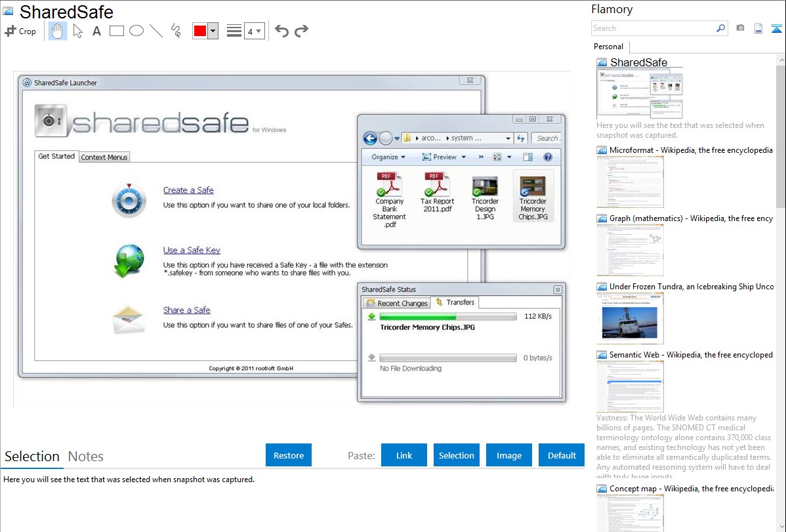The height and width of the screenshot is (532, 786).
Task: Click the explorer refresh icon
Action: [521, 138]
